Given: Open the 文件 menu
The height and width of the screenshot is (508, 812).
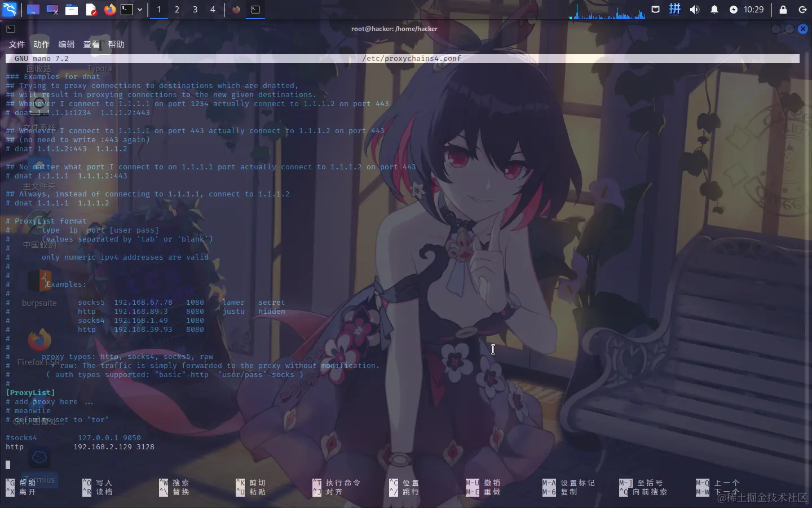Looking at the screenshot, I should [17, 44].
